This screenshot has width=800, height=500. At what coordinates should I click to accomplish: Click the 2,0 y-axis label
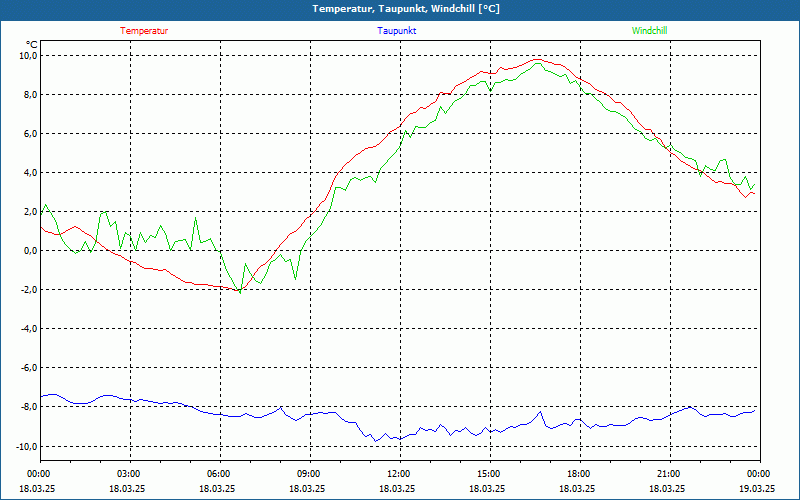[30, 212]
